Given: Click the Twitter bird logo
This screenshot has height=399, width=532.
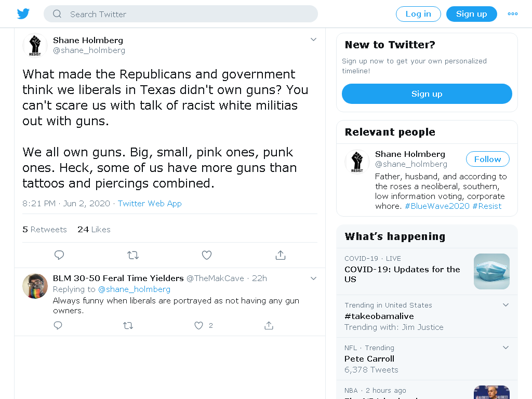Looking at the screenshot, I should [x=23, y=14].
